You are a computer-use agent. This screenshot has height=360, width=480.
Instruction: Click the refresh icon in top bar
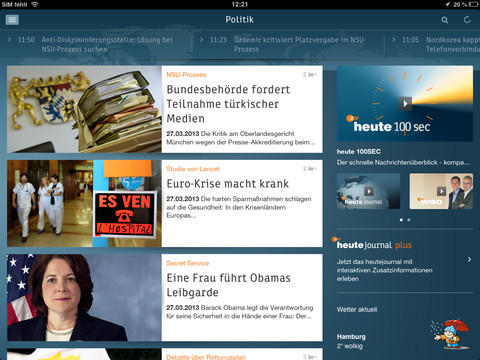click(467, 20)
